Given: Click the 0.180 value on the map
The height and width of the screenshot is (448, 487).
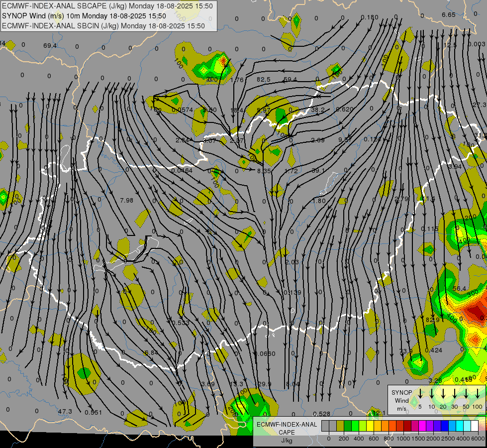Looking at the screenshot, I should click(x=370, y=17).
